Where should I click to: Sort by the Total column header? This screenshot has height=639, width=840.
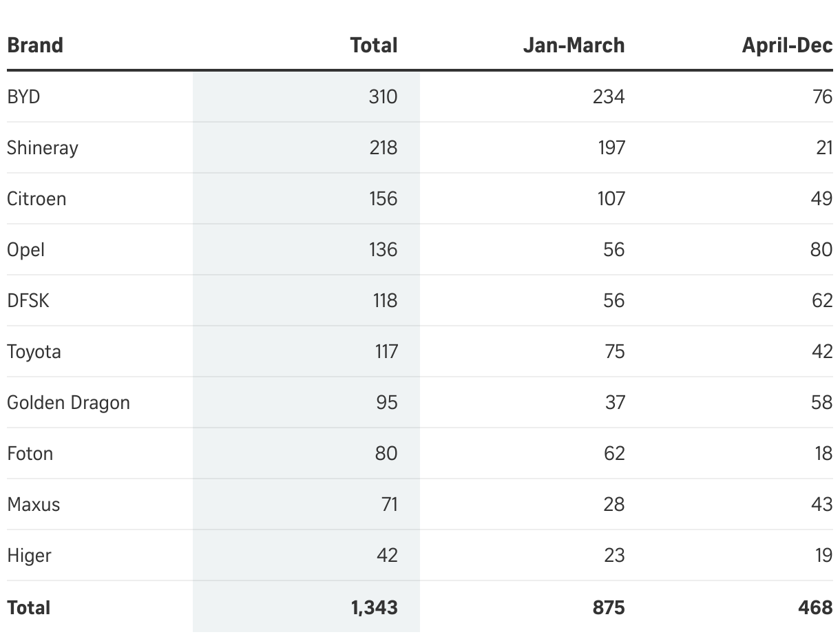373,45
